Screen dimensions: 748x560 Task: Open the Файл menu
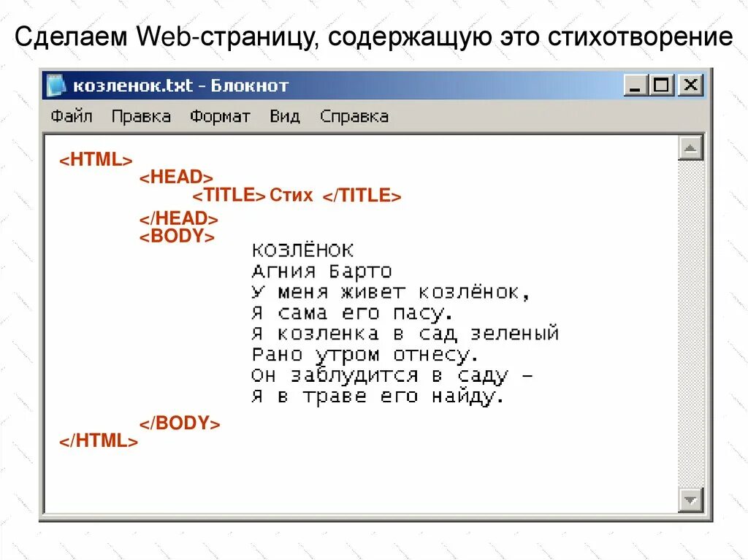pos(72,116)
